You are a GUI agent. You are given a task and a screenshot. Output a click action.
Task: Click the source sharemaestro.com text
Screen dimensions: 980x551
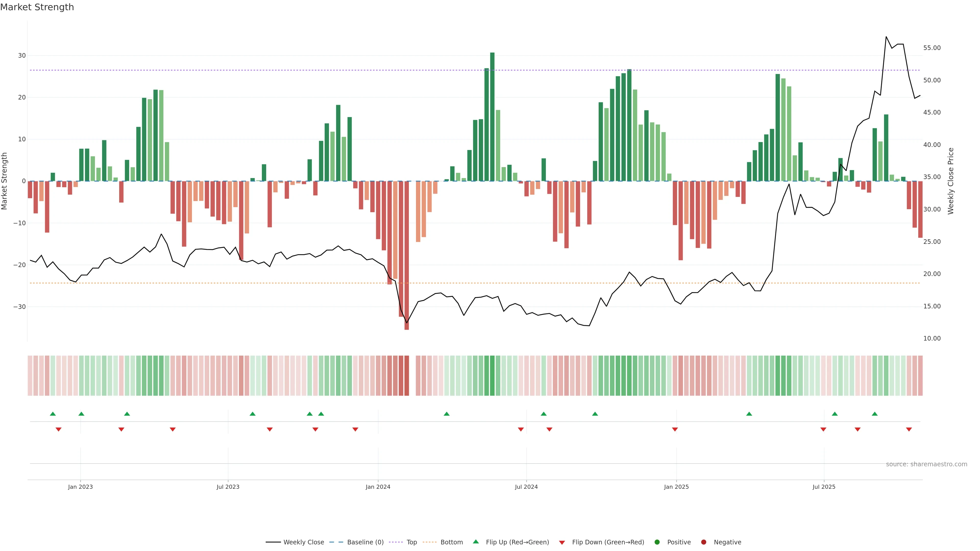click(926, 464)
